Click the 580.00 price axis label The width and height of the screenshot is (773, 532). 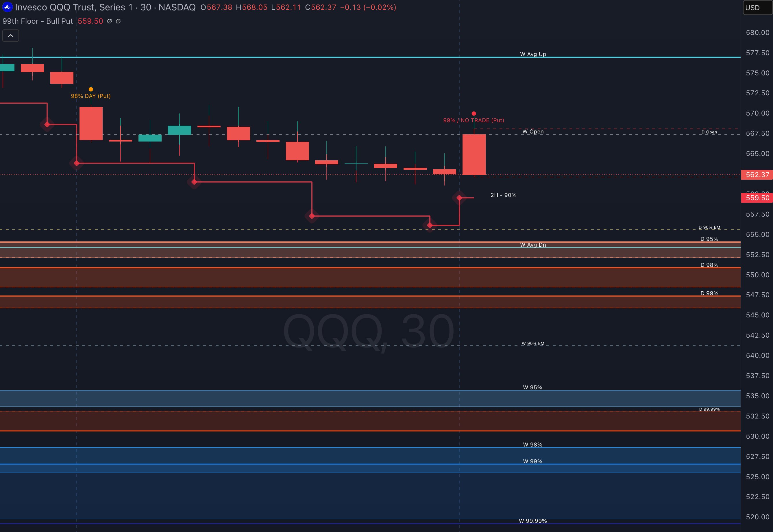(757, 33)
